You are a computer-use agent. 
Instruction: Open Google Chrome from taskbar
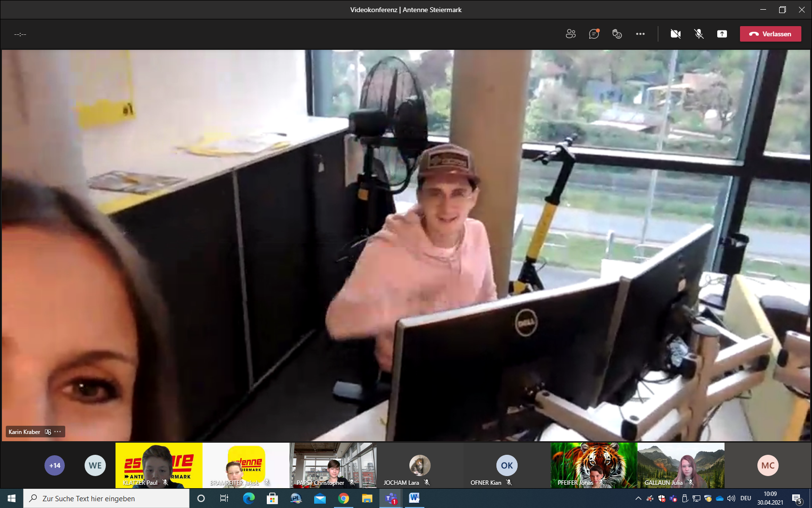(x=343, y=498)
